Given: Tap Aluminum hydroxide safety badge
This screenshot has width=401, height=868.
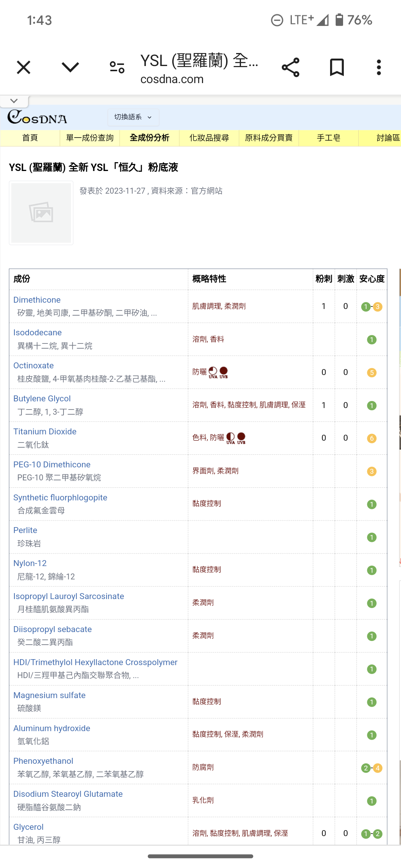Looking at the screenshot, I should pos(372,735).
